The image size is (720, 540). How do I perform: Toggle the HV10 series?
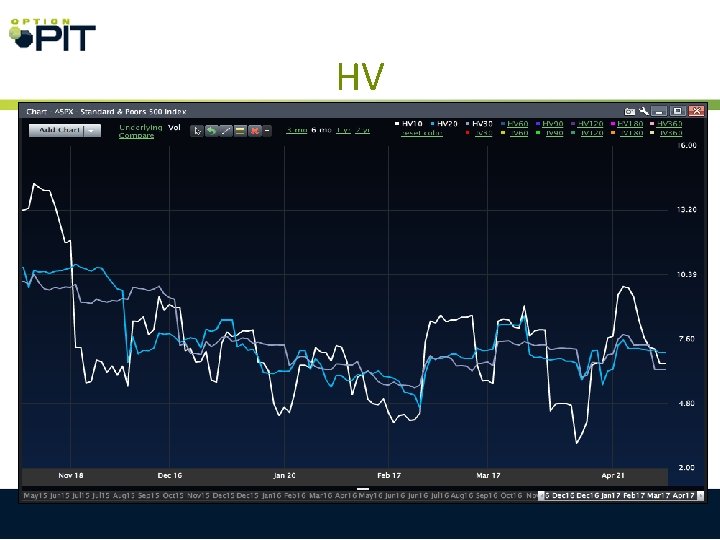point(412,124)
